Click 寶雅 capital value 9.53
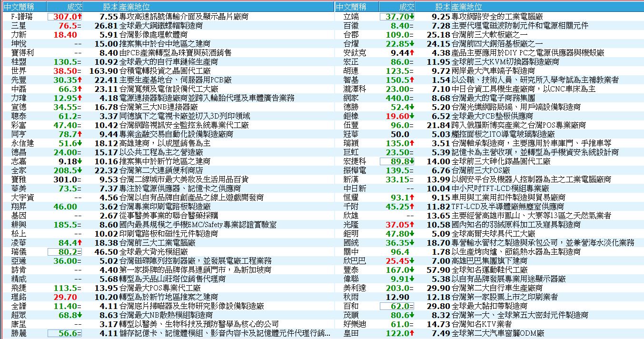This screenshot has height=339, width=644. coord(108,179)
